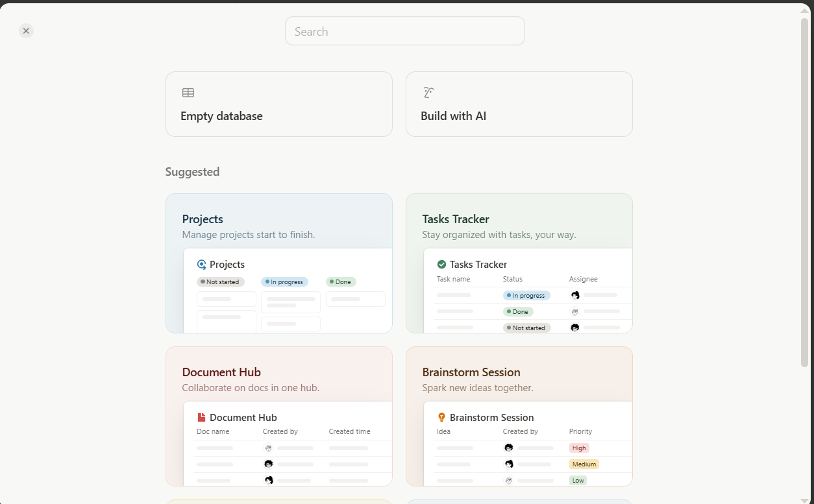Click 'Spark new ideas together.' description
The image size is (814, 504).
(478, 388)
